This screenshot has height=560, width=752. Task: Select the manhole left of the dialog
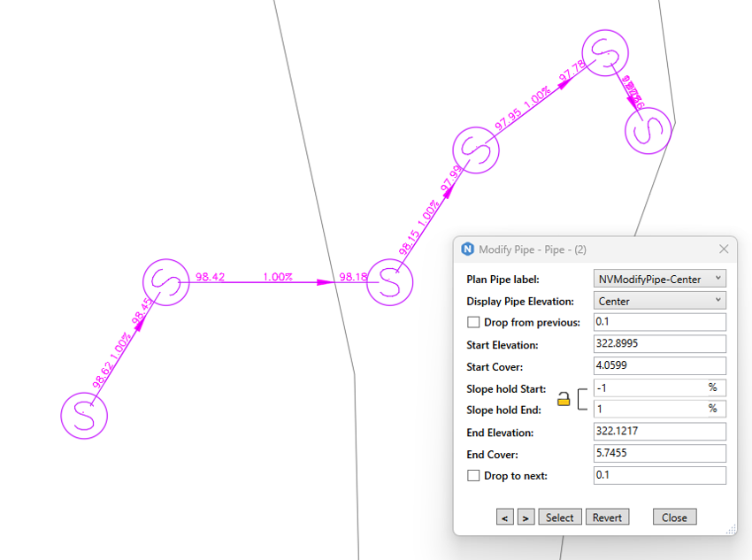tap(390, 282)
